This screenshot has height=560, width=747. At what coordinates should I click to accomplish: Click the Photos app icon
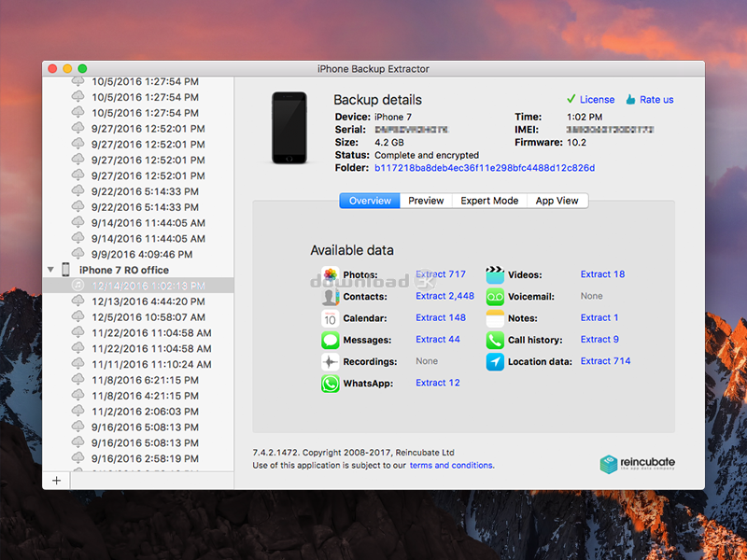[331, 274]
